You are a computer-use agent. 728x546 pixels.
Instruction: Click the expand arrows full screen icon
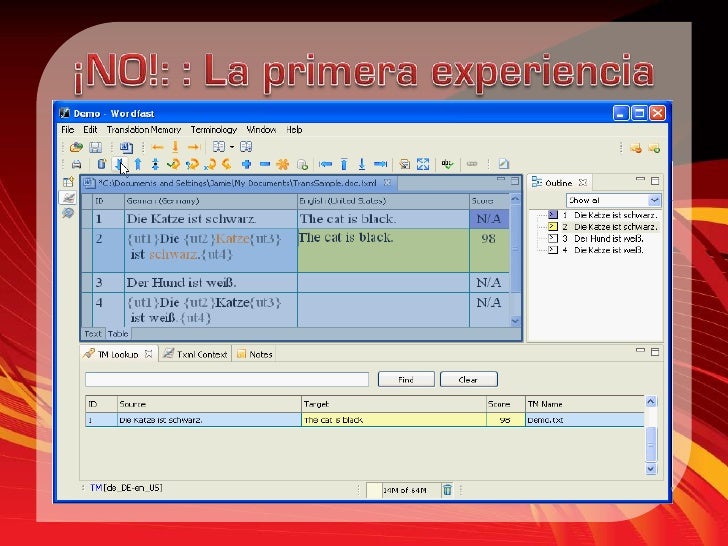click(423, 164)
